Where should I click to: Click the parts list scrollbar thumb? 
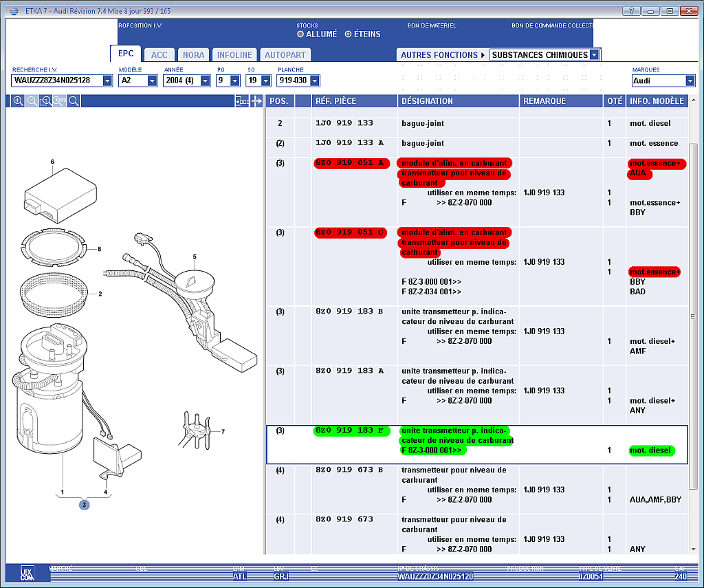(693, 316)
